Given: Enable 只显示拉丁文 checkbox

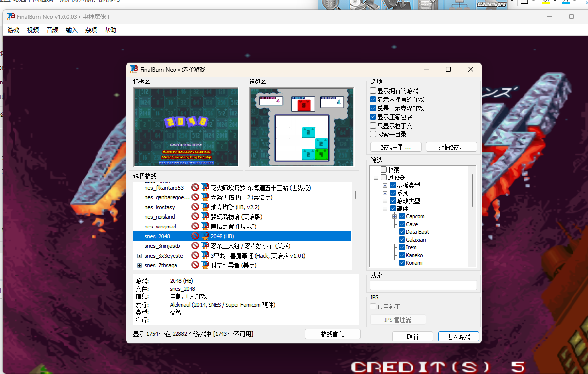Looking at the screenshot, I should click(x=373, y=126).
